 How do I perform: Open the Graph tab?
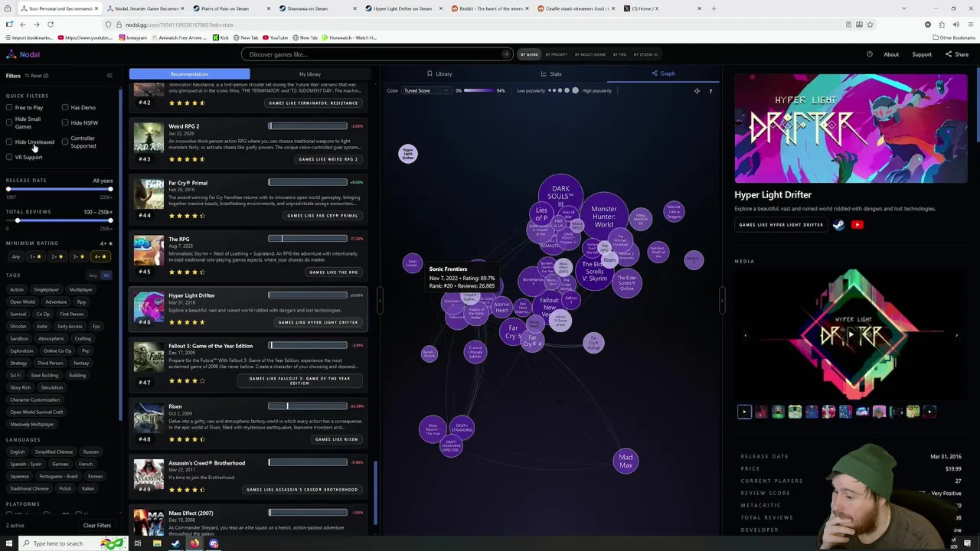[x=663, y=74]
